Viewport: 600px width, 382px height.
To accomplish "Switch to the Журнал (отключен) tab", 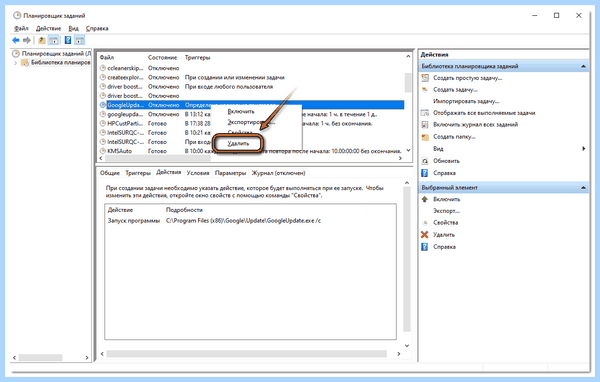I will 278,173.
